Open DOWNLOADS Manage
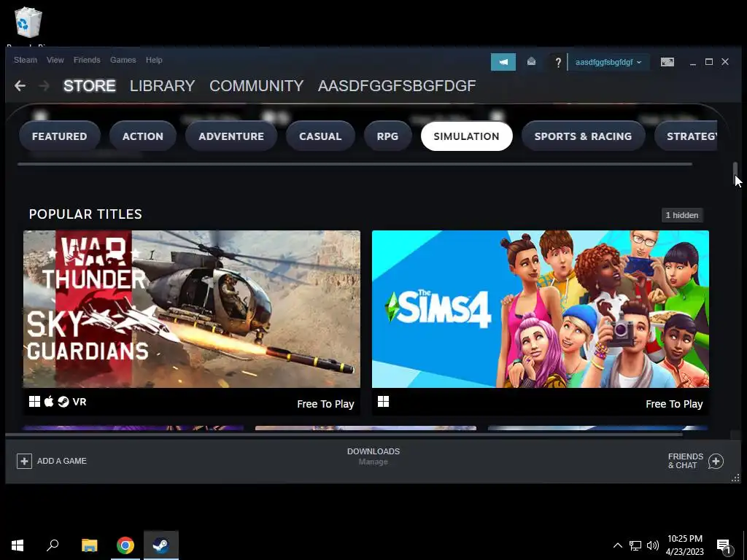The image size is (747, 560). [373, 456]
